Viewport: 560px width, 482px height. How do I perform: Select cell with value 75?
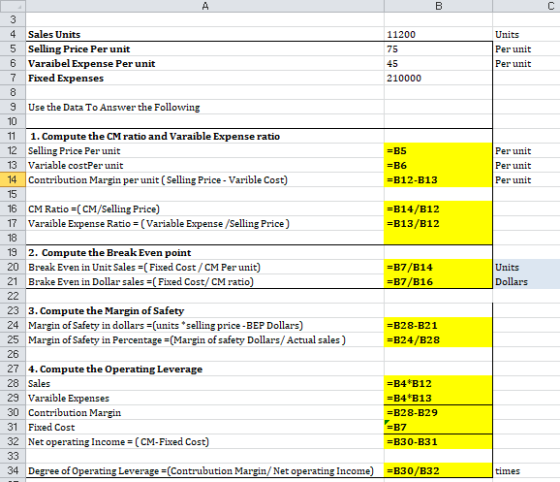click(x=439, y=49)
